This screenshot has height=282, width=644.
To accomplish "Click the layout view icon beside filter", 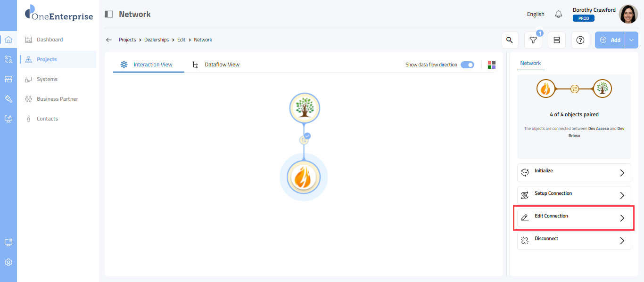I will tap(556, 40).
